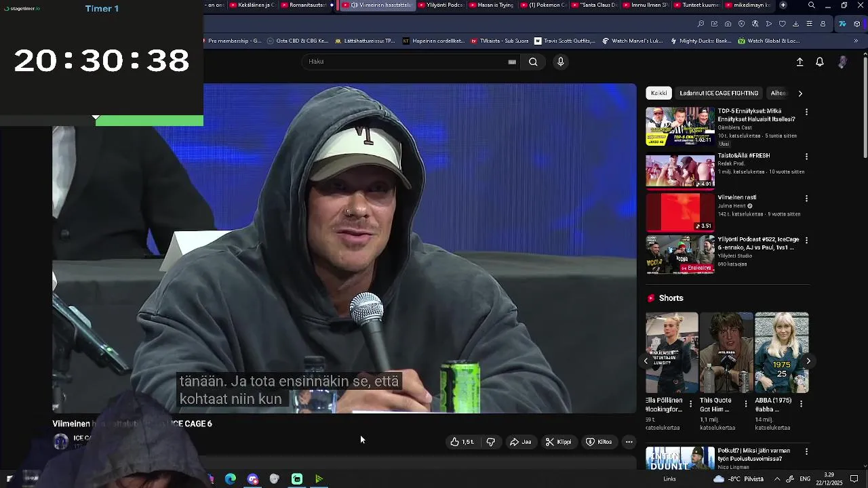This screenshot has width=868, height=488.
Task: Switch to (1) Pokemon browser tab
Action: 543,5
